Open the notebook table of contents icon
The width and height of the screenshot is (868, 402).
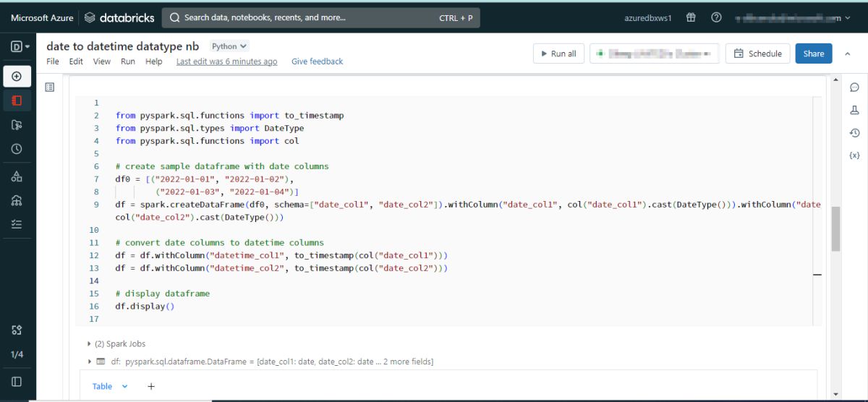[50, 87]
